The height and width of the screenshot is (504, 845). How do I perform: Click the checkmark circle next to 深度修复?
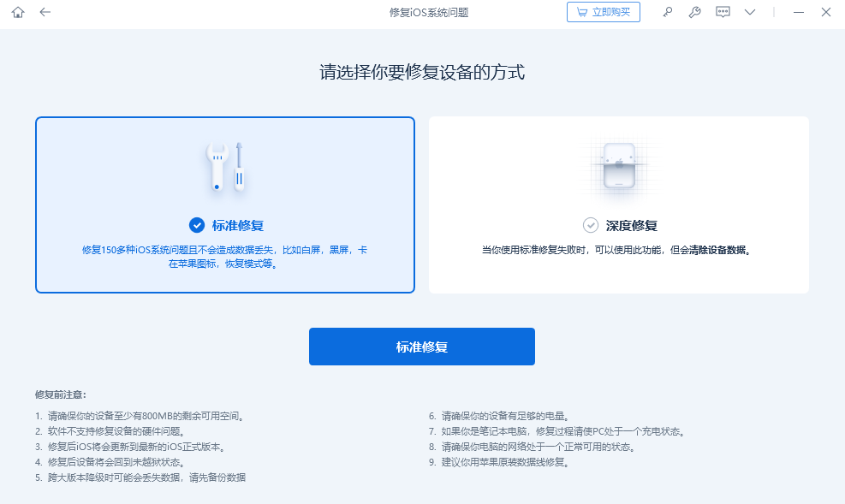click(590, 225)
